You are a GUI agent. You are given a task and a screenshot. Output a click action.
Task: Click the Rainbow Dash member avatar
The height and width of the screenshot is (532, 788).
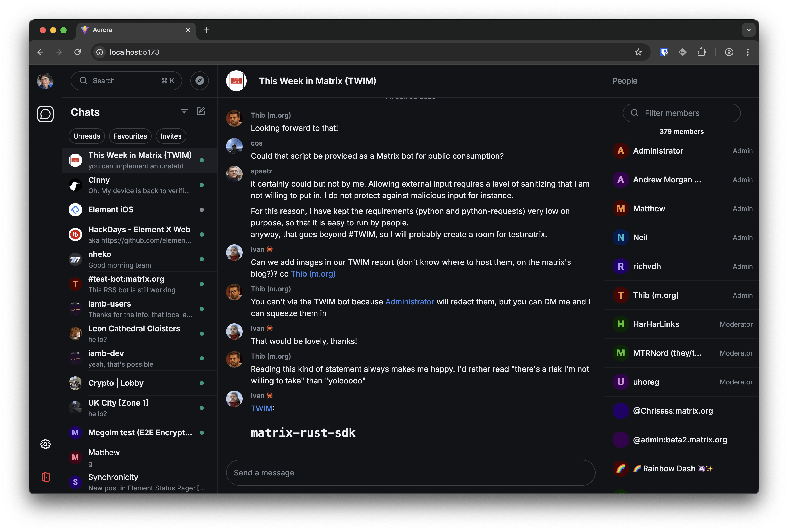point(621,469)
